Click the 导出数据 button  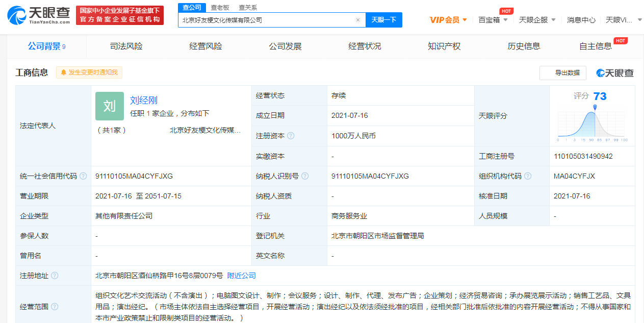[x=563, y=73]
